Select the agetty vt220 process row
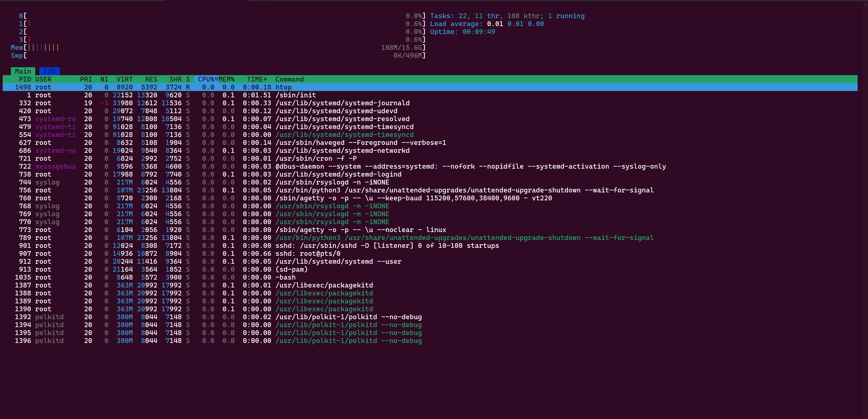Image resolution: width=868 pixels, height=419 pixels. [430, 198]
